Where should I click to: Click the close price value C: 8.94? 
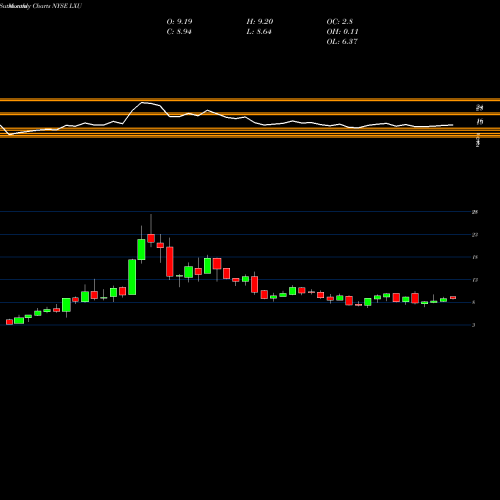pos(179,32)
